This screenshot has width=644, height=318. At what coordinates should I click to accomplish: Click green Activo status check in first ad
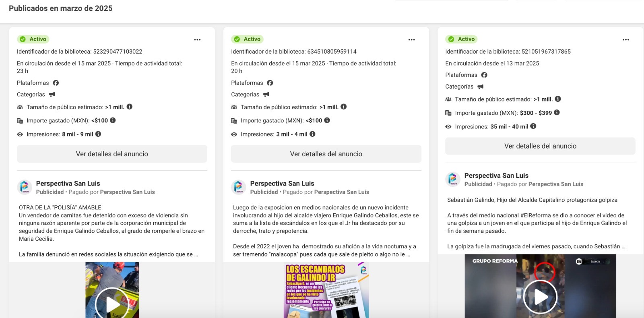coord(23,39)
